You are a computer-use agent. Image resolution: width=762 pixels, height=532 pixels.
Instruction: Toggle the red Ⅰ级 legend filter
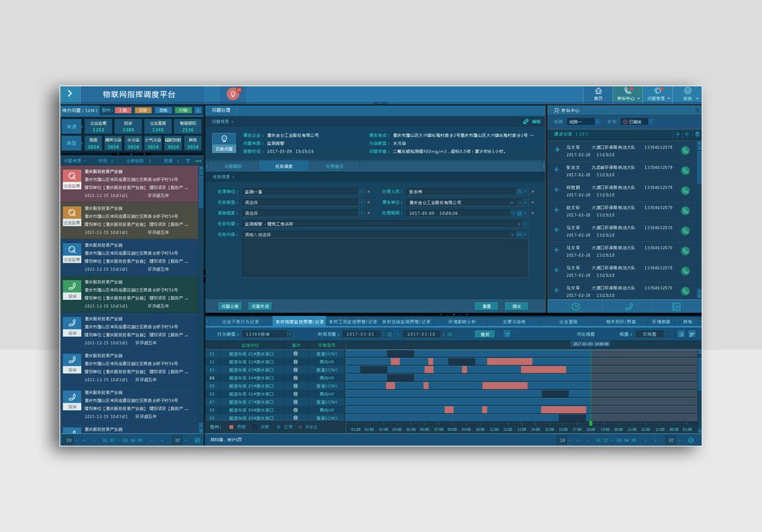point(122,110)
